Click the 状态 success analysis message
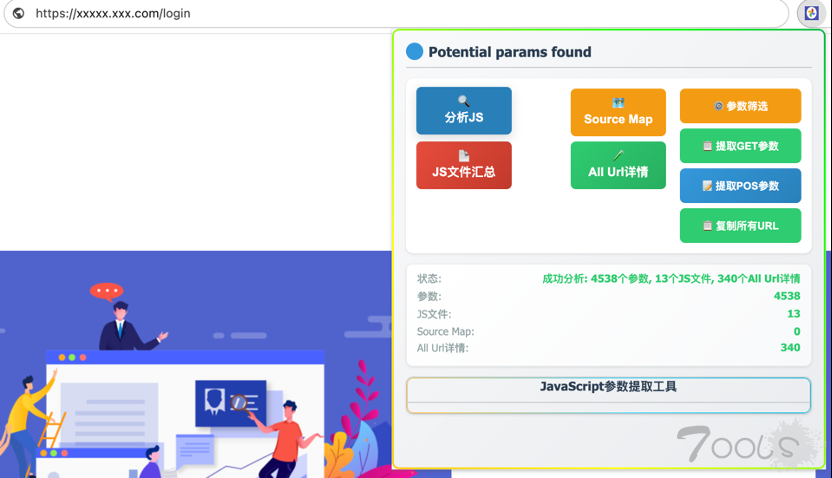The image size is (832, 478). (x=671, y=279)
